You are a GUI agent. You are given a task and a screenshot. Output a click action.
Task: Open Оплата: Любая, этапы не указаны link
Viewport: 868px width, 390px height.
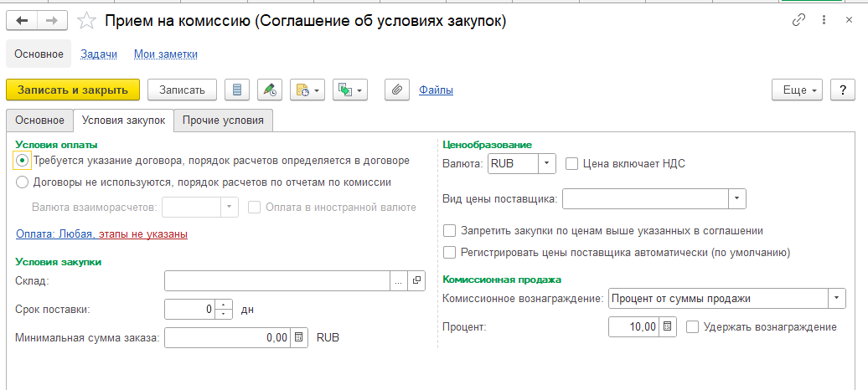coord(101,234)
